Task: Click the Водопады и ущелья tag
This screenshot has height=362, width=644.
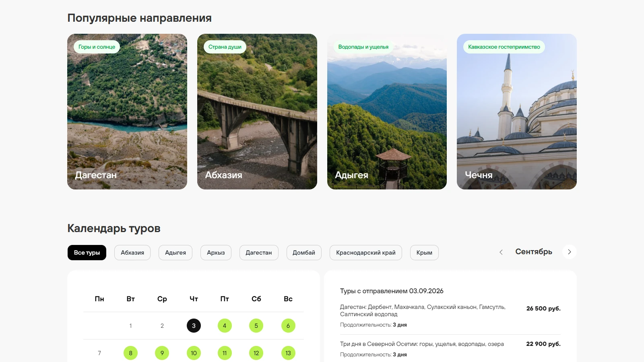Action: (x=363, y=47)
